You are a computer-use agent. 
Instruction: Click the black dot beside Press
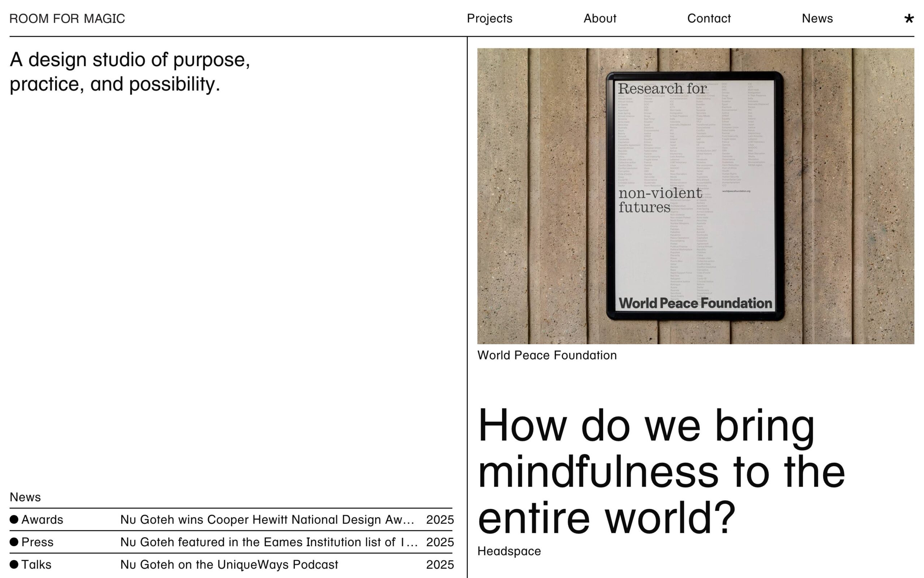pos(14,542)
